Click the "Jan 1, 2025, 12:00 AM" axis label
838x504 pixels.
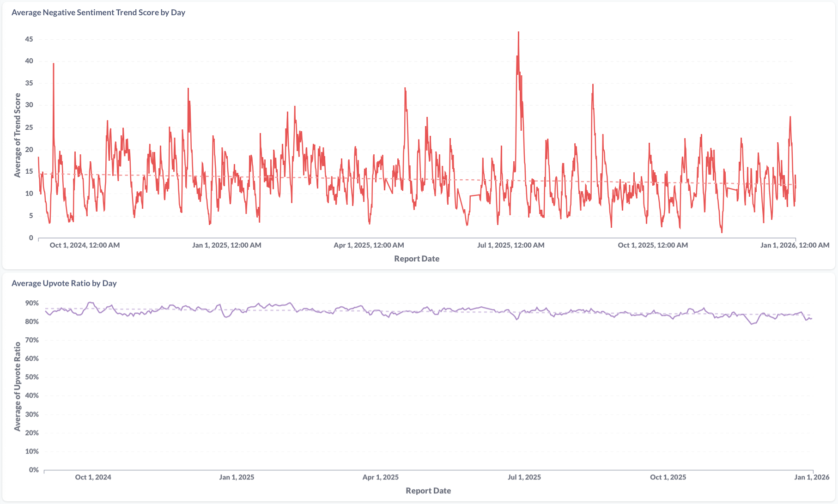point(226,245)
